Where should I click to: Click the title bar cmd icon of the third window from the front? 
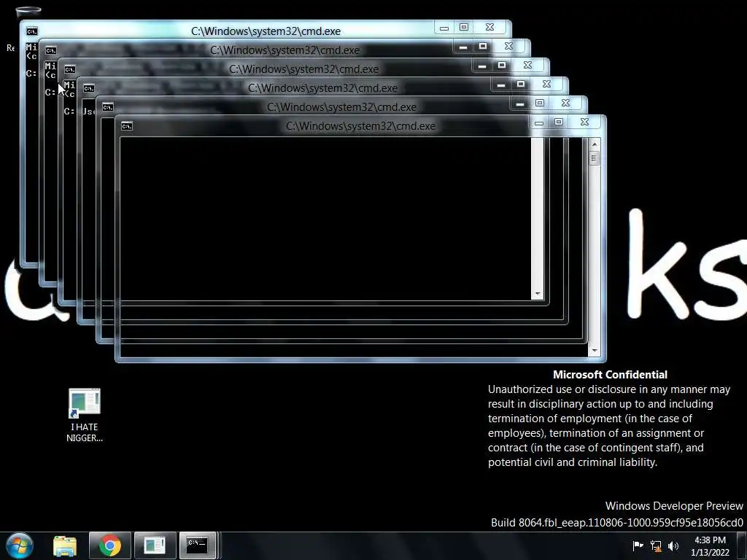pyautogui.click(x=88, y=88)
